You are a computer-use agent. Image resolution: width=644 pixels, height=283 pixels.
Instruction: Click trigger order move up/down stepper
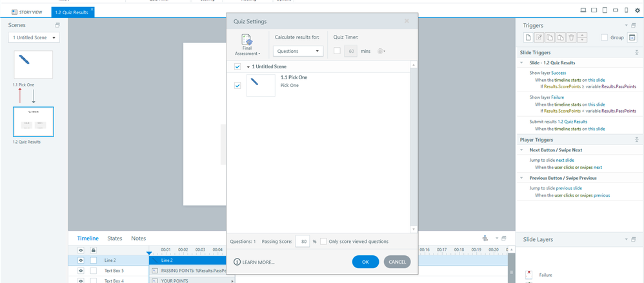coord(583,37)
